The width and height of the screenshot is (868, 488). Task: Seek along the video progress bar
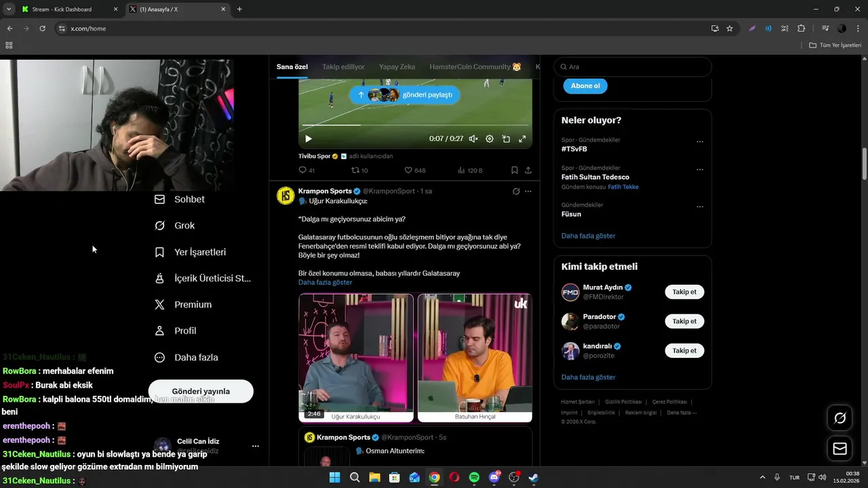click(415, 125)
